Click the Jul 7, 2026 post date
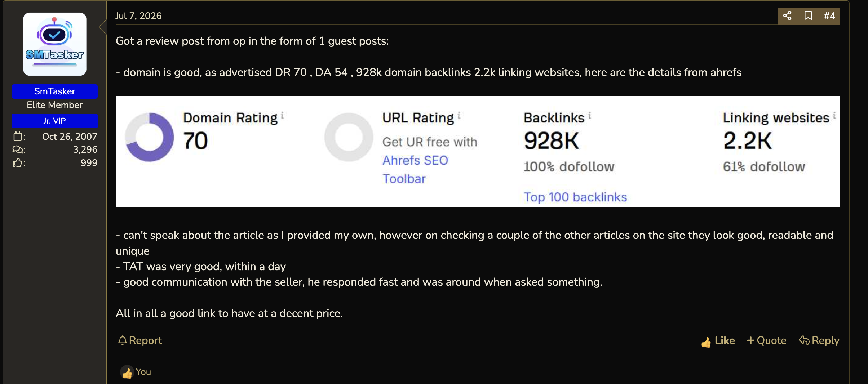Viewport: 868px width, 384px height. tap(138, 16)
